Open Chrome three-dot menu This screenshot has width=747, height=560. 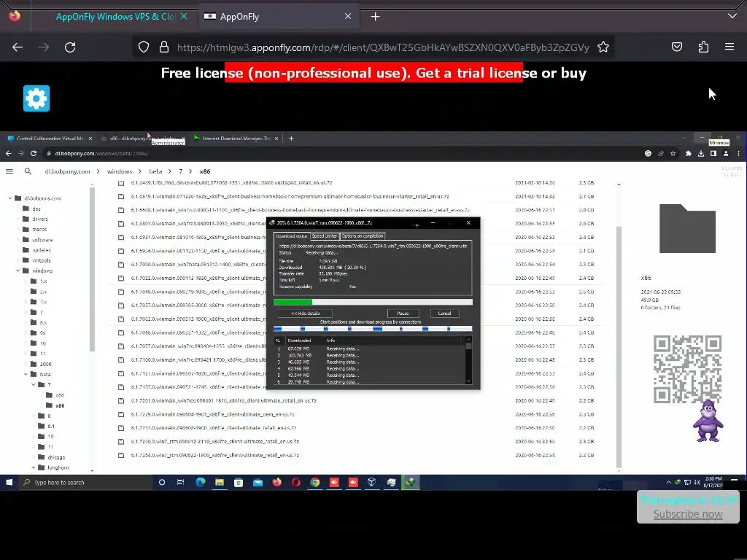click(x=738, y=153)
